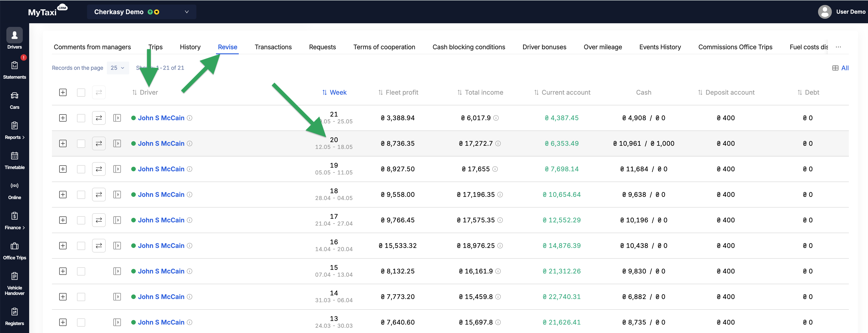Click transfer arrows icon for week 19 row

coord(99,169)
